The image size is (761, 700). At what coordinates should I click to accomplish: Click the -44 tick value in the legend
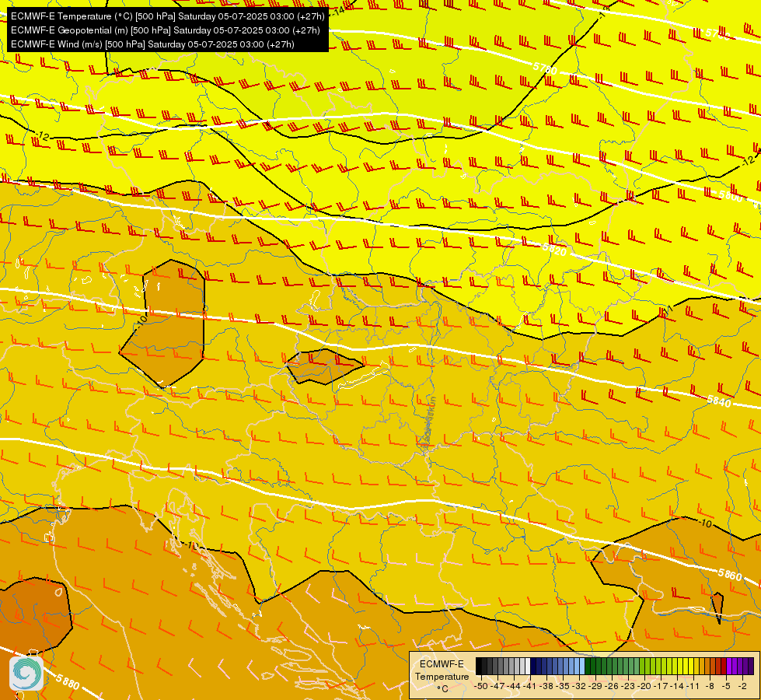click(514, 686)
